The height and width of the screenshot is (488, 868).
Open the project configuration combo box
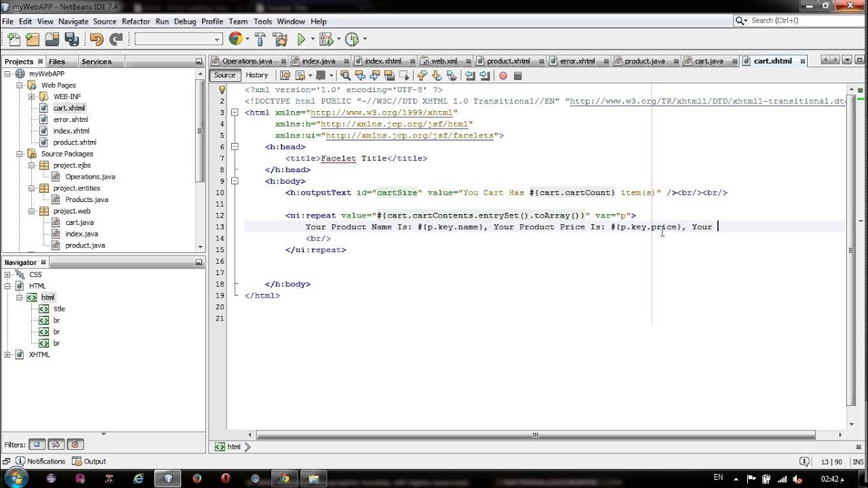click(179, 39)
